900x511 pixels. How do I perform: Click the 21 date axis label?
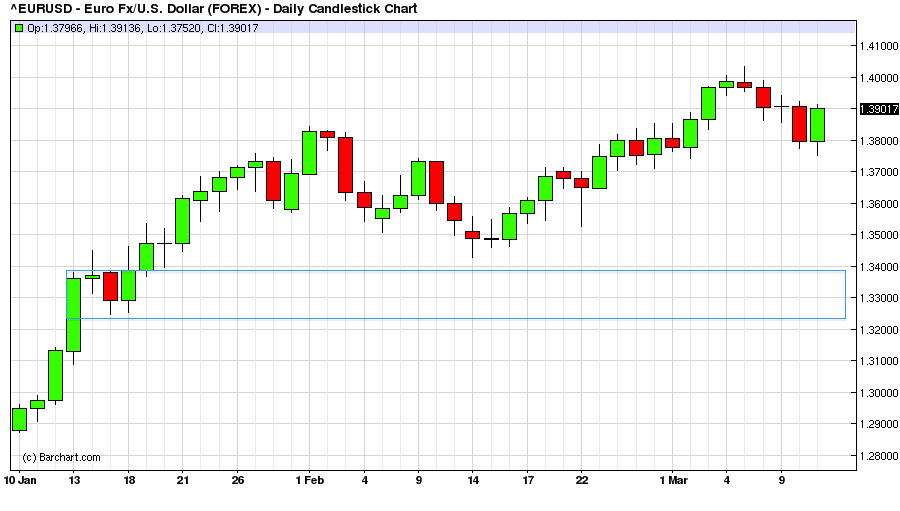[183, 480]
